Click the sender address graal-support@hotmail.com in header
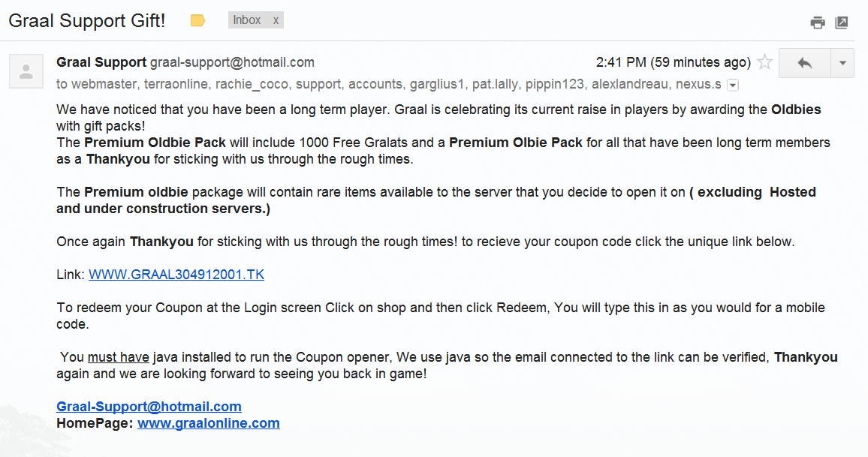Screen dimensions: 868x457 tap(233, 62)
